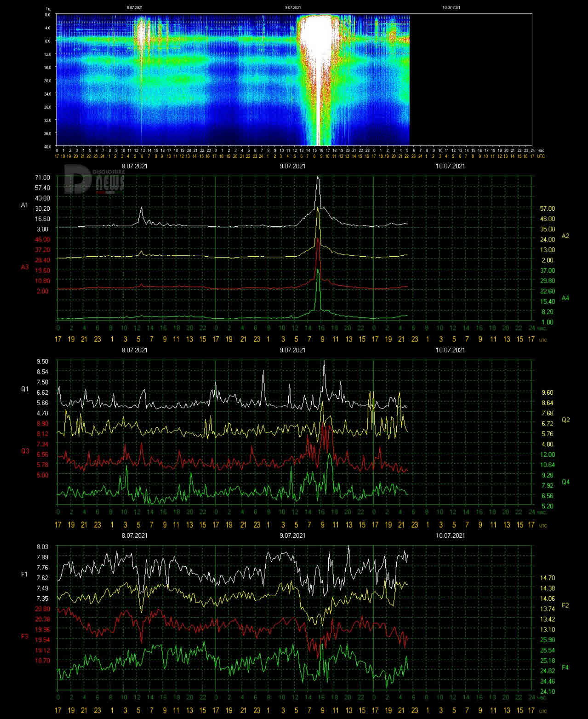Screen dimensions: 588x719
Task: Select the green Q4 series label
Action: 565,482
